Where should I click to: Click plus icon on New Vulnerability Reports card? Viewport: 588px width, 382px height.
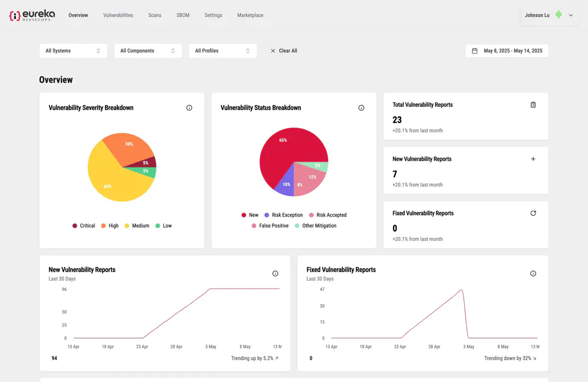click(x=533, y=159)
